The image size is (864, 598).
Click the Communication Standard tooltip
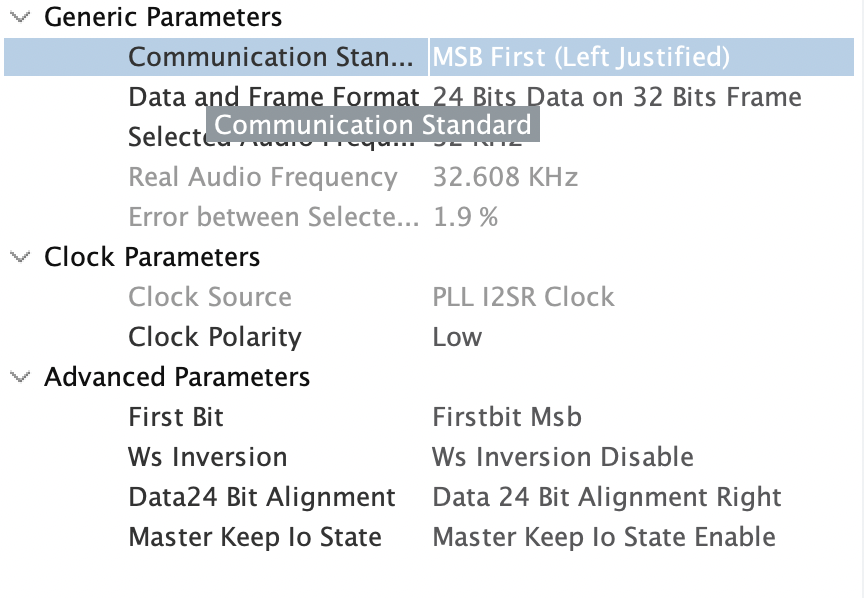[x=374, y=124]
